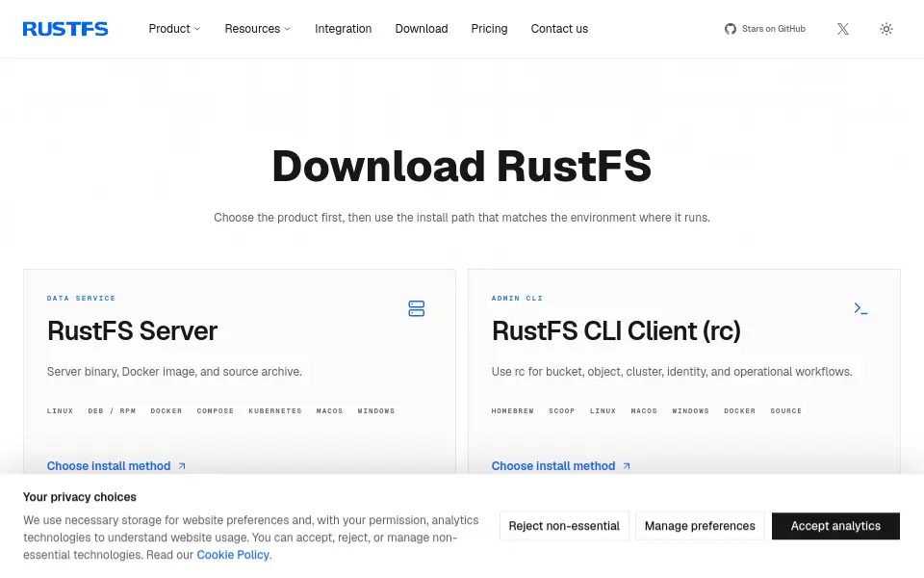
Task: Click the COMPOSE tag in Server card
Action: point(215,411)
